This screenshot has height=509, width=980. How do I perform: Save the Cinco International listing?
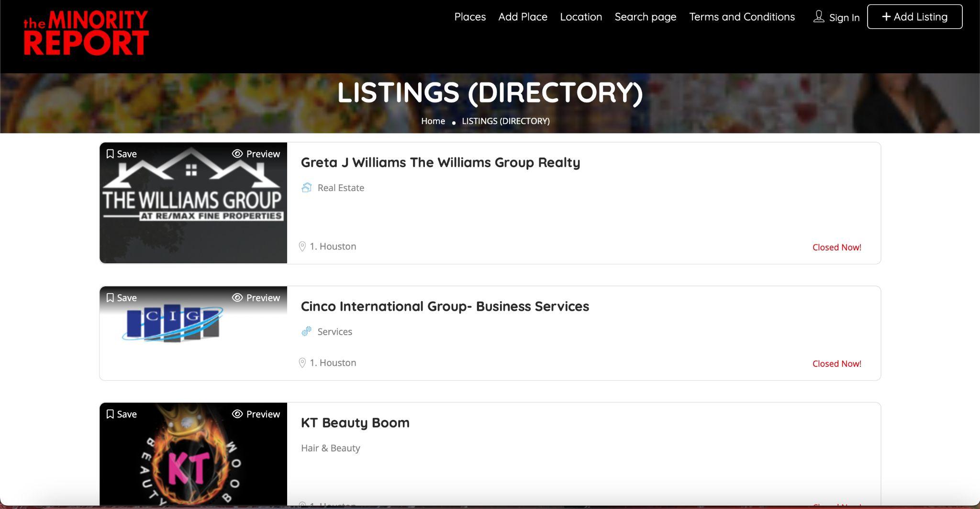122,298
